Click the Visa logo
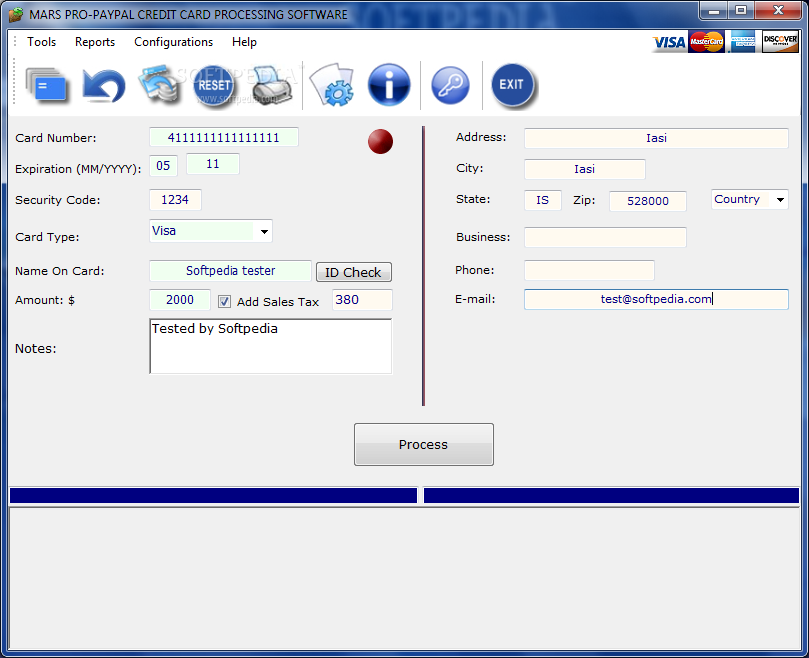Image resolution: width=809 pixels, height=658 pixels. point(669,42)
